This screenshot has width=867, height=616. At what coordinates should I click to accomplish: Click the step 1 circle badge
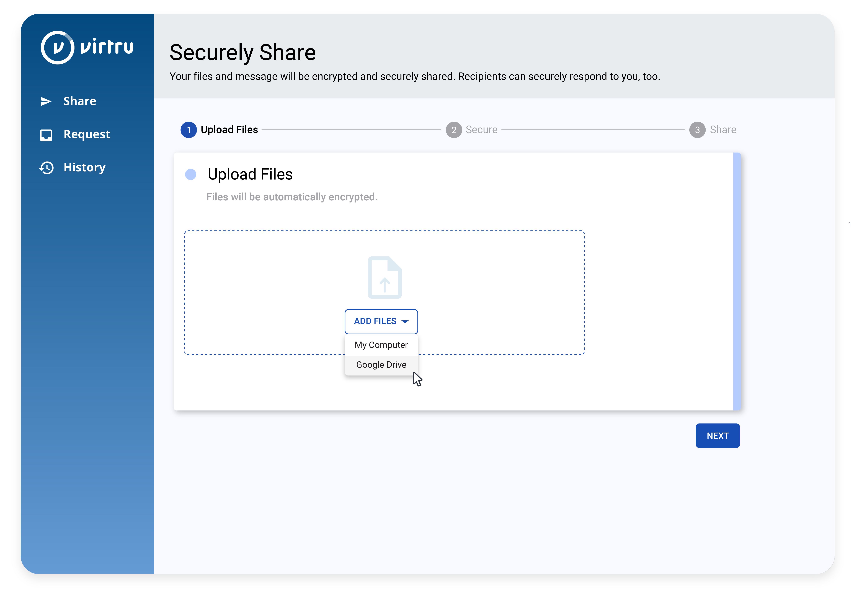(x=189, y=130)
